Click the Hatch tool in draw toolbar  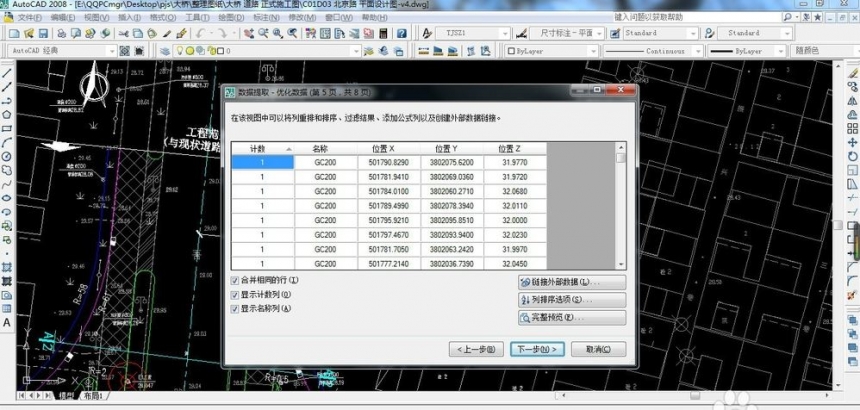point(7,267)
